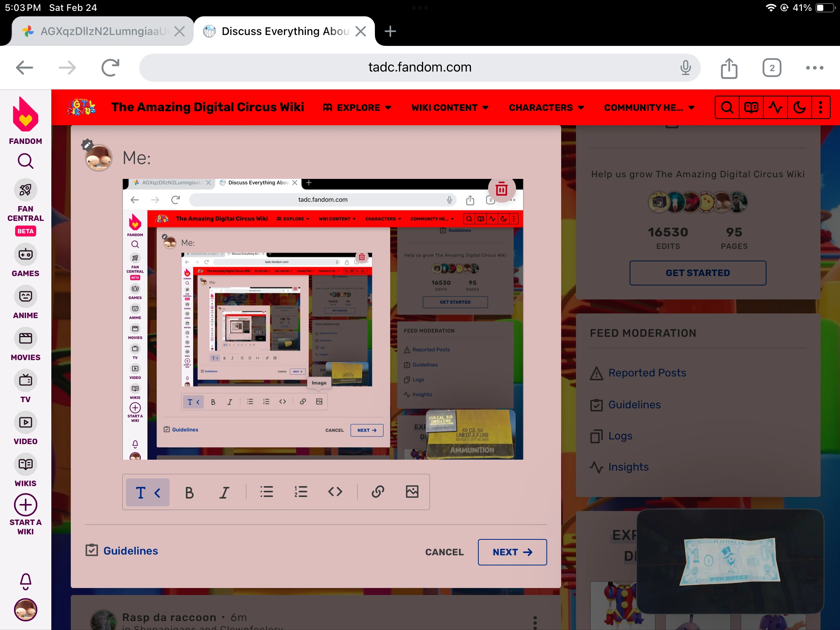The height and width of the screenshot is (630, 840).
Task: Apply numbered list formatting
Action: [x=301, y=492]
